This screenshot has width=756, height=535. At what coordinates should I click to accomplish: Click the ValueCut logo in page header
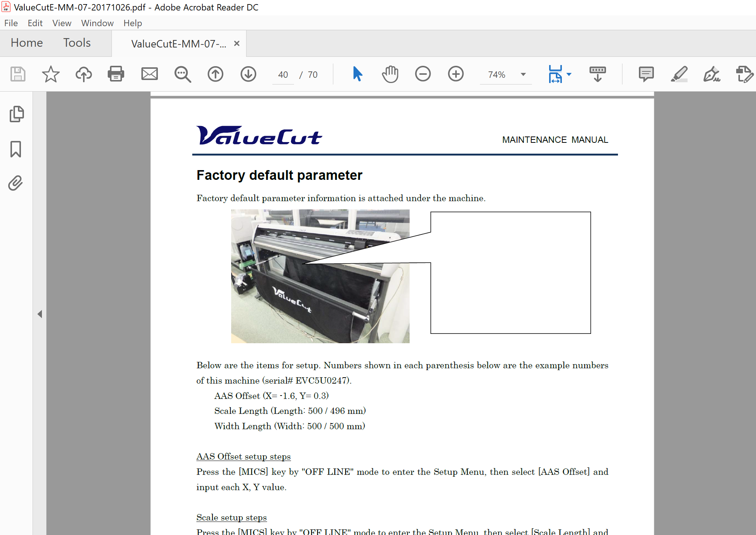259,135
